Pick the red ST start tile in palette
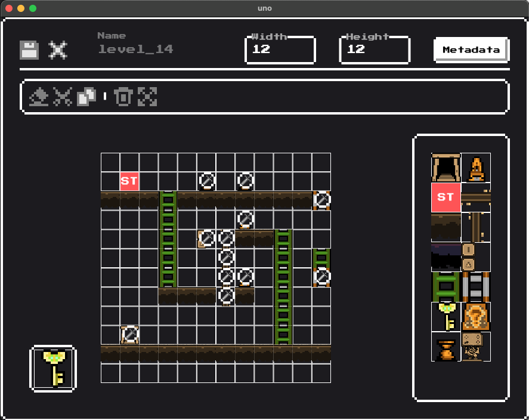The height and width of the screenshot is (420, 529). click(446, 197)
